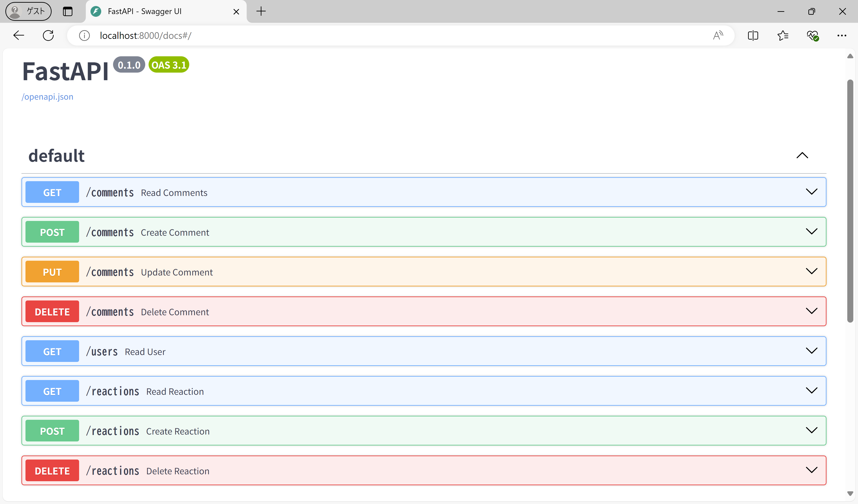The width and height of the screenshot is (858, 504).
Task: Open split screen icon
Action: pos(753,36)
